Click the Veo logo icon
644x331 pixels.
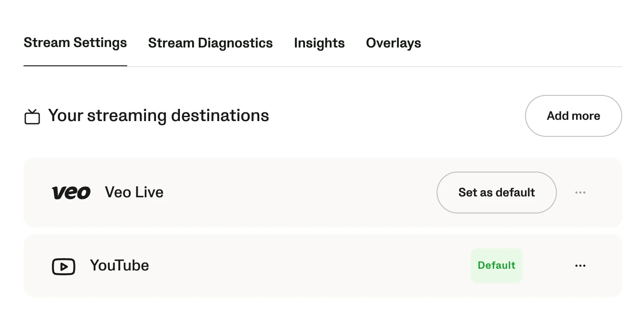[71, 193]
